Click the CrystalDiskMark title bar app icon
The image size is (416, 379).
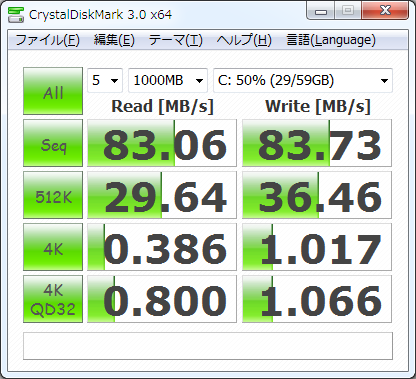tap(16, 14)
